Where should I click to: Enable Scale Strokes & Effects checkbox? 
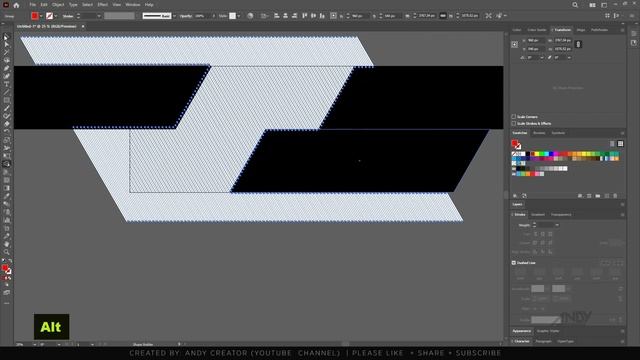[x=514, y=123]
